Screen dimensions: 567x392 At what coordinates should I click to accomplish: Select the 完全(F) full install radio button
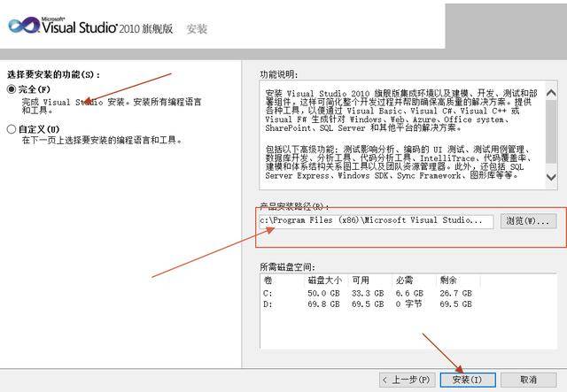(x=12, y=88)
